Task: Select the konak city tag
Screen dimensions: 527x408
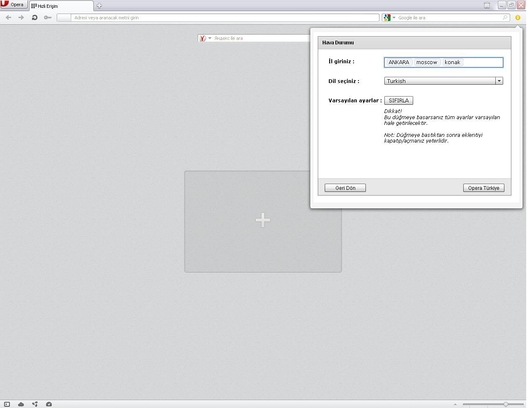Action: (x=452, y=62)
